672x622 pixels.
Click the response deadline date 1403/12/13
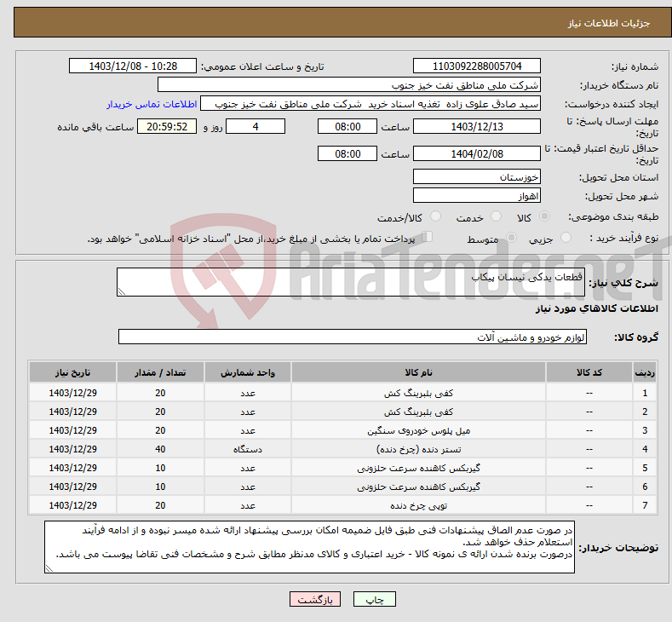(x=477, y=126)
